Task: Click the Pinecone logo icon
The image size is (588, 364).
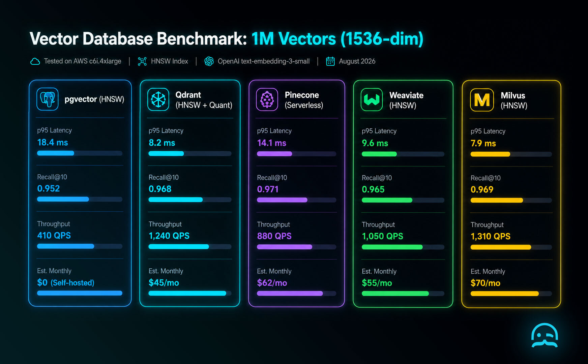Action: 267,99
